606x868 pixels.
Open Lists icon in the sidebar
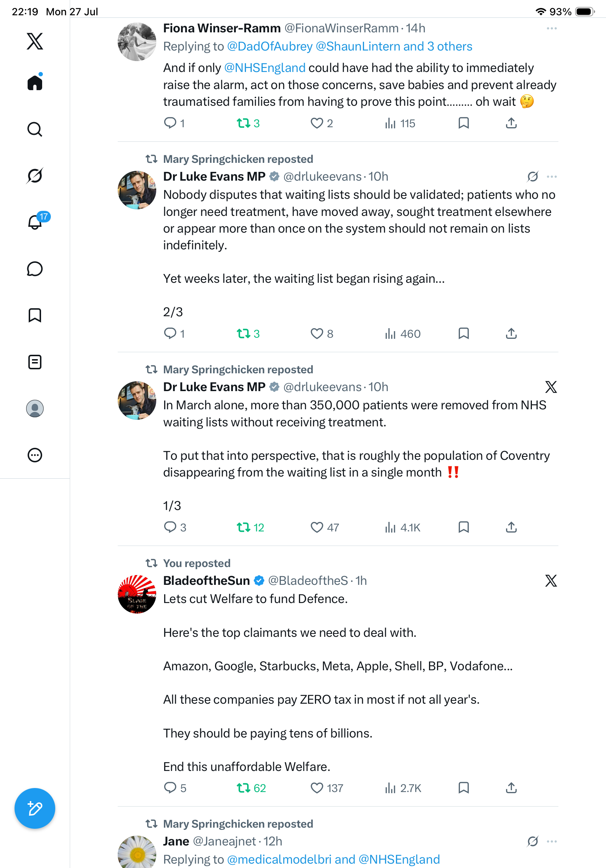coord(35,362)
